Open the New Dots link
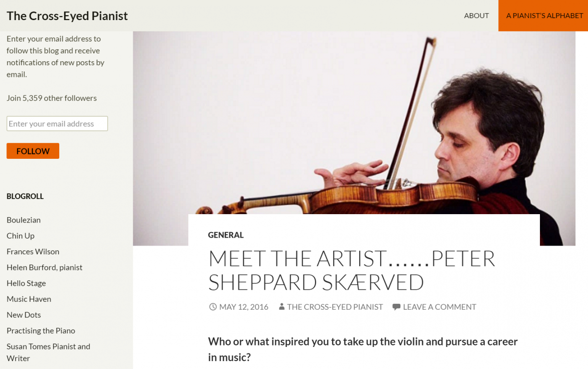This screenshot has height=369, width=588. [x=24, y=315]
